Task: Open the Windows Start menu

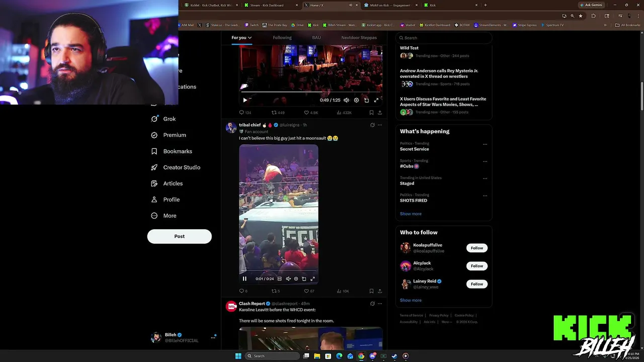Action: (x=238, y=356)
